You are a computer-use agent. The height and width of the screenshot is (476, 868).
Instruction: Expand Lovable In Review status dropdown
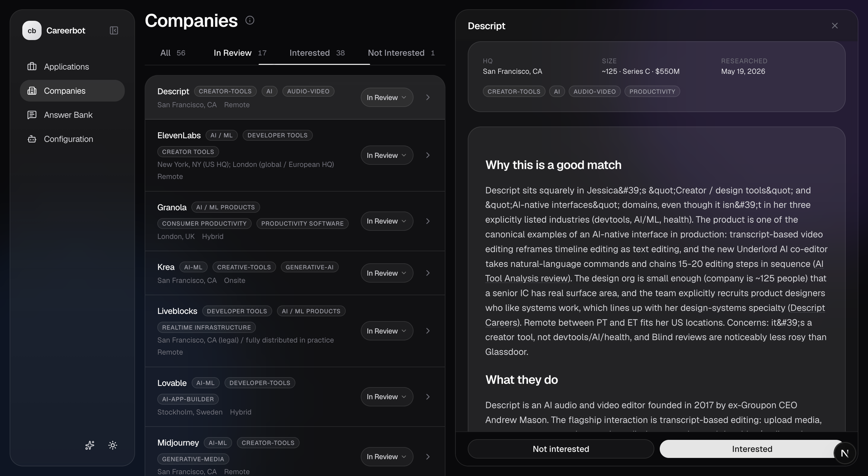387,397
